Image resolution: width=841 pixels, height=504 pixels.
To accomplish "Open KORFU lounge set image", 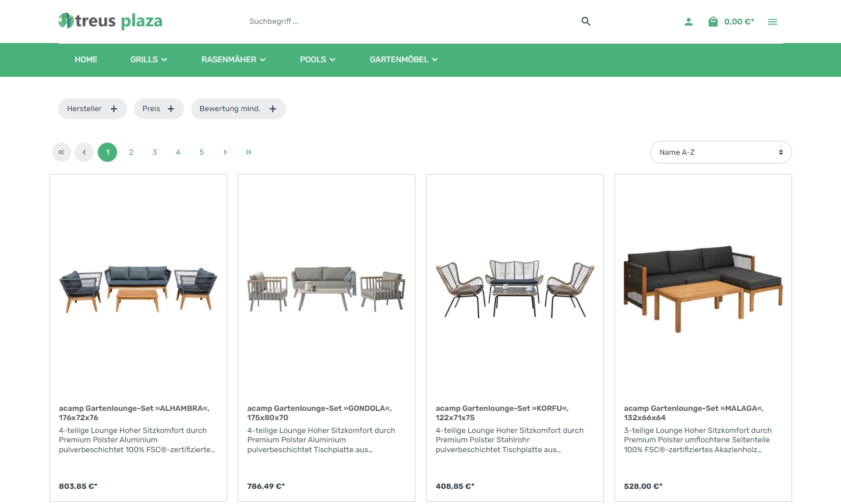I will click(515, 289).
